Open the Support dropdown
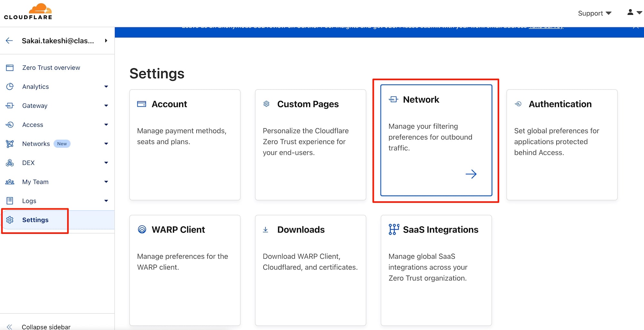This screenshot has height=330, width=644. [x=594, y=13]
